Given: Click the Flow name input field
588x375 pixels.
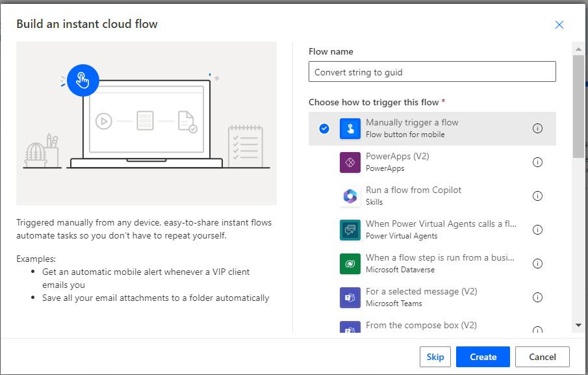Looking at the screenshot, I should (432, 71).
